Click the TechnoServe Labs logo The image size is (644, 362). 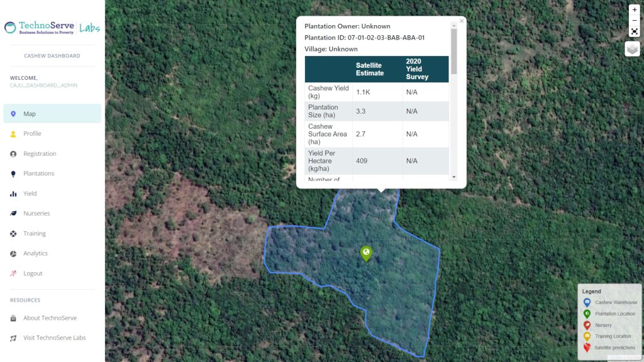52,28
